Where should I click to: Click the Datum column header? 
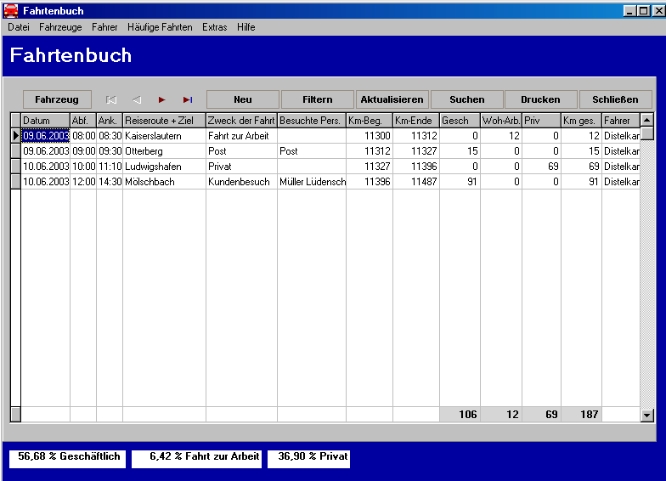coord(45,121)
